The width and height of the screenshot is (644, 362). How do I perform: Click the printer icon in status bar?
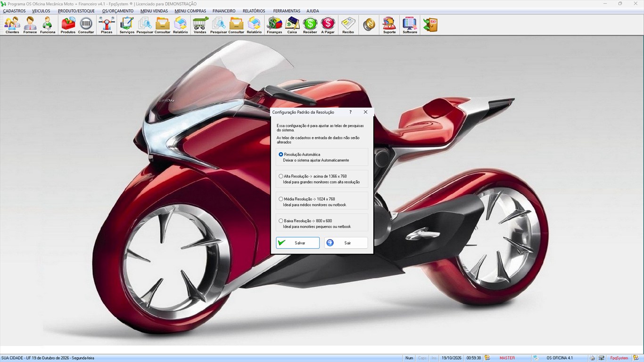tap(592, 358)
